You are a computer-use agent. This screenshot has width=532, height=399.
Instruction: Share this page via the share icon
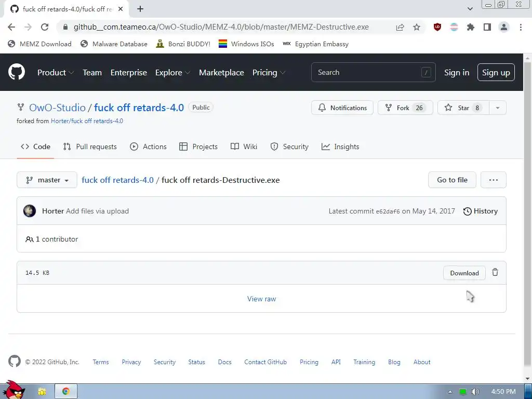[x=400, y=27]
